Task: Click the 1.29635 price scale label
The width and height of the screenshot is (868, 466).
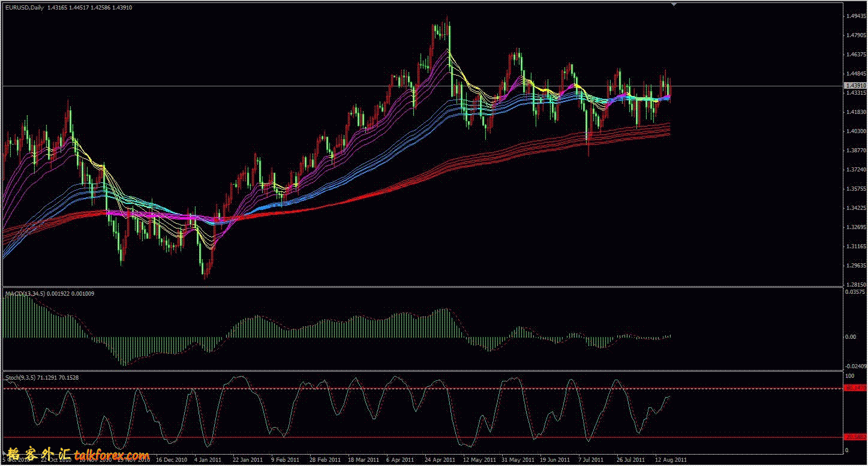Action: click(x=855, y=266)
